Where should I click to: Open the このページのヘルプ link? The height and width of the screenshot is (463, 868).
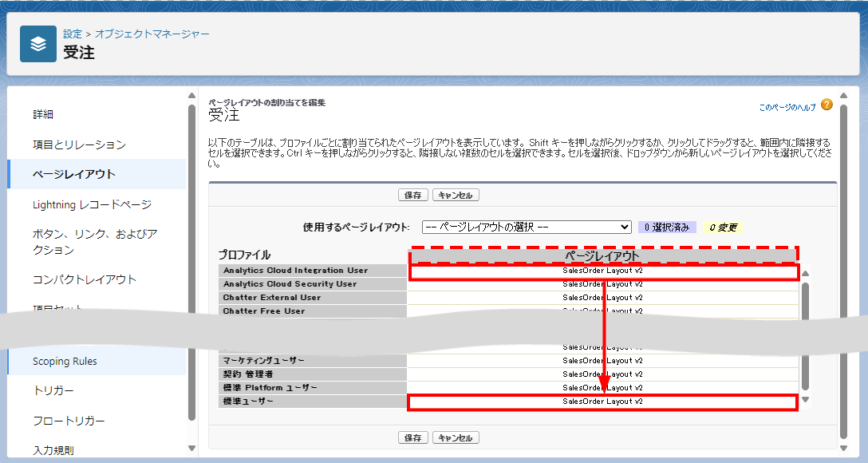click(787, 107)
